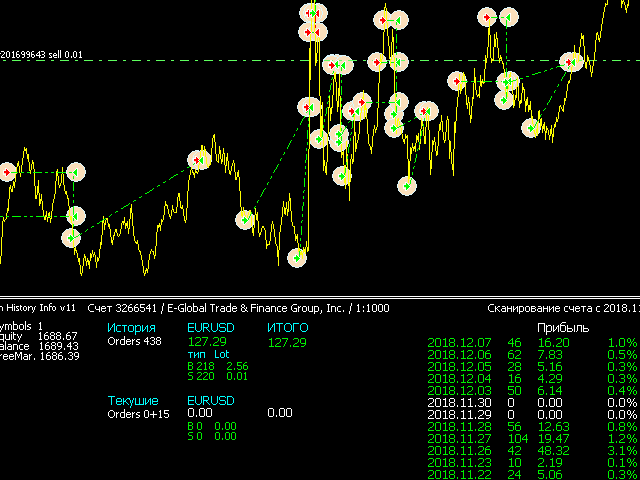Click the 127.29 value under ИТОГО
Image resolution: width=640 pixels, height=480 pixels.
287,342
